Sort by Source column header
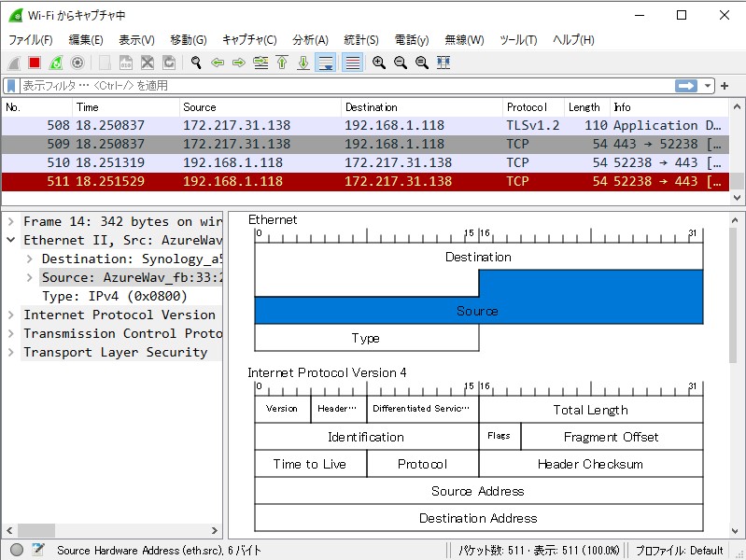This screenshot has height=560, width=746. click(x=260, y=107)
